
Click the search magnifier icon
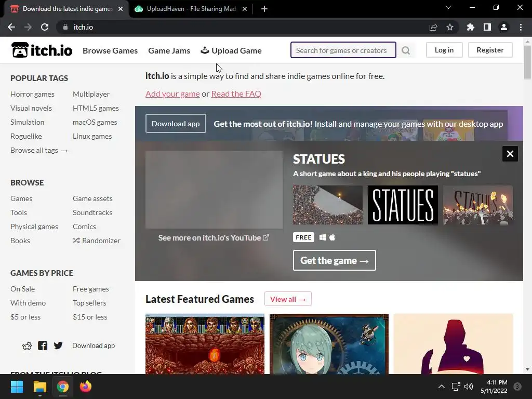(406, 50)
